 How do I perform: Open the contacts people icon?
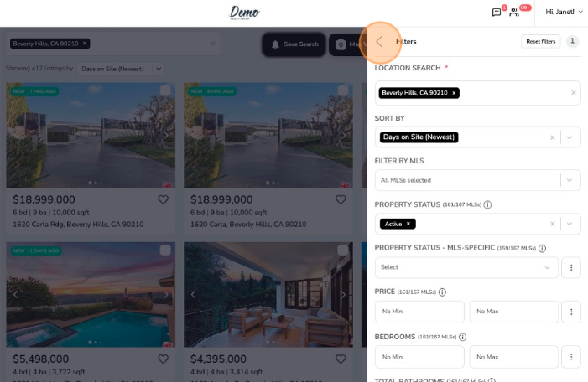click(514, 13)
